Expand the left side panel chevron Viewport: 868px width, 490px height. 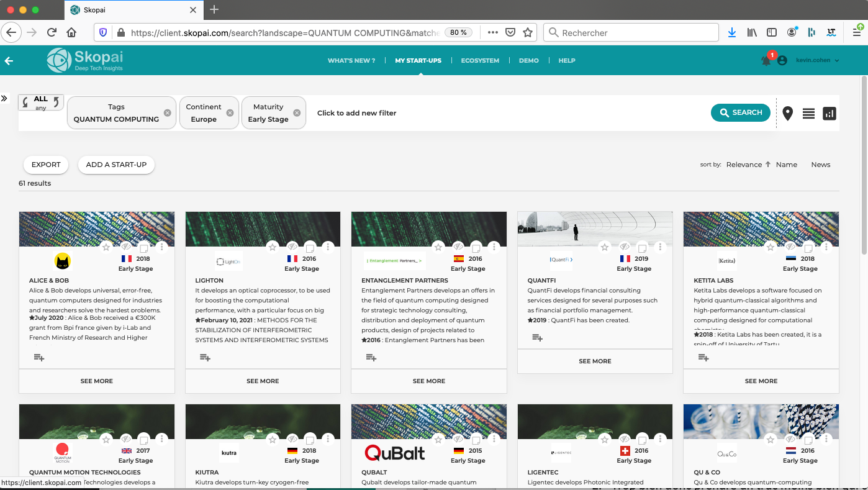pos(4,98)
